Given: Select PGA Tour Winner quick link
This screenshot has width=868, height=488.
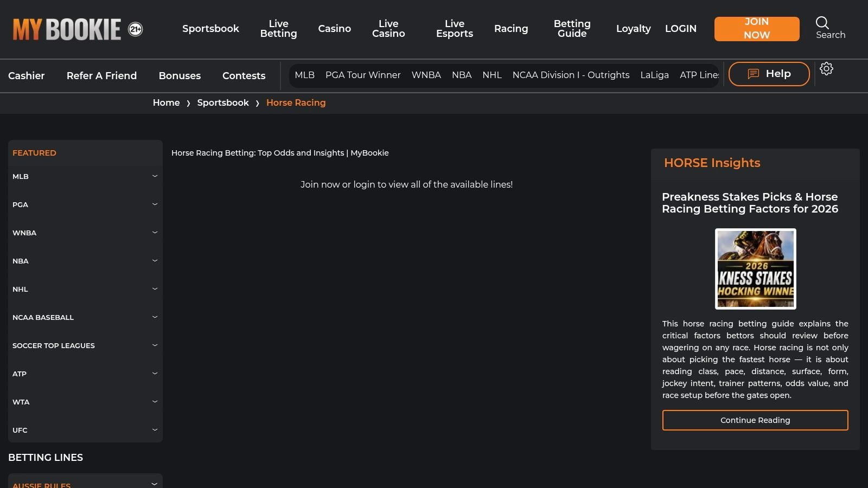Looking at the screenshot, I should click(x=363, y=75).
